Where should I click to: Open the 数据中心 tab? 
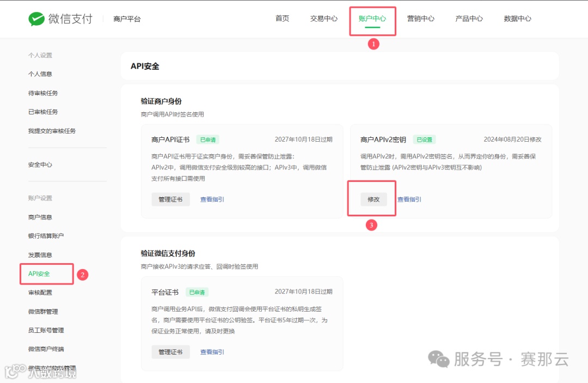[518, 19]
